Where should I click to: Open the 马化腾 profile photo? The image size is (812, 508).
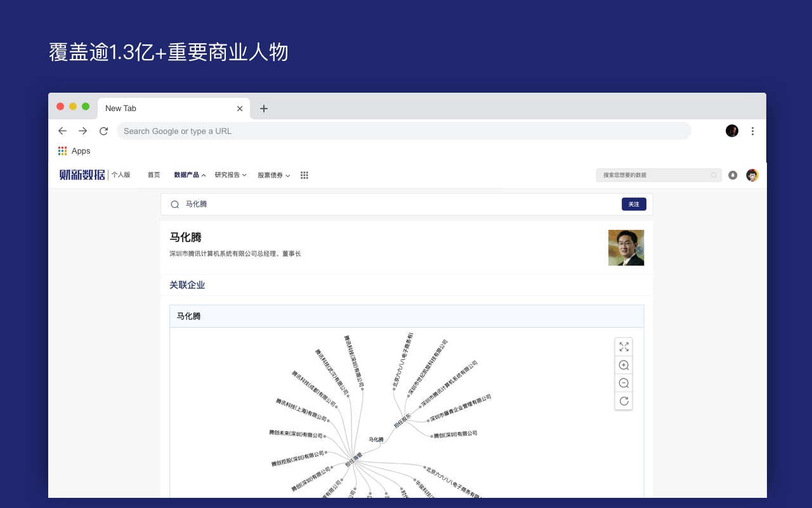[626, 248]
